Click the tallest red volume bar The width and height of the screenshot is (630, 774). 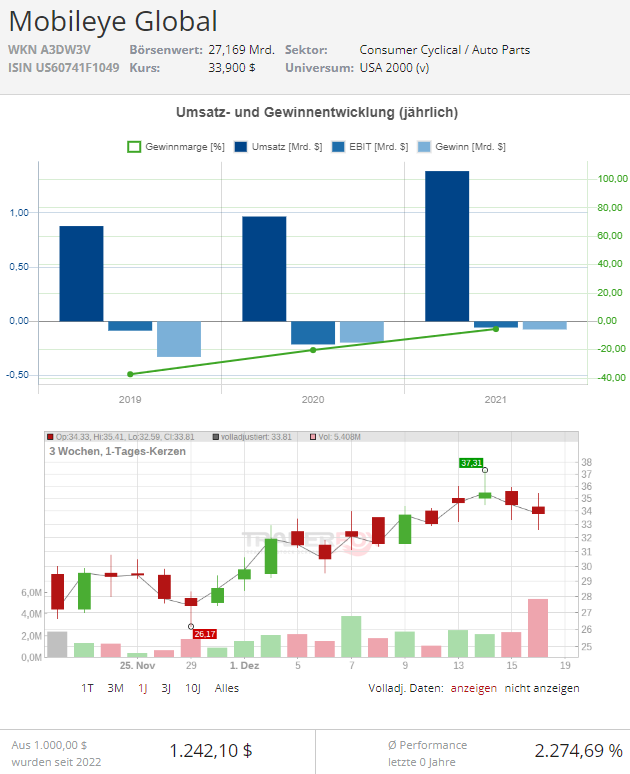coord(538,628)
